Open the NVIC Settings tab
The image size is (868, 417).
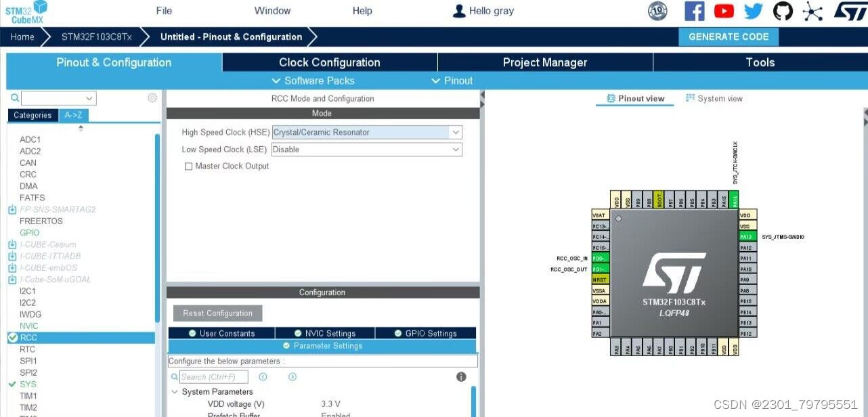(x=324, y=333)
